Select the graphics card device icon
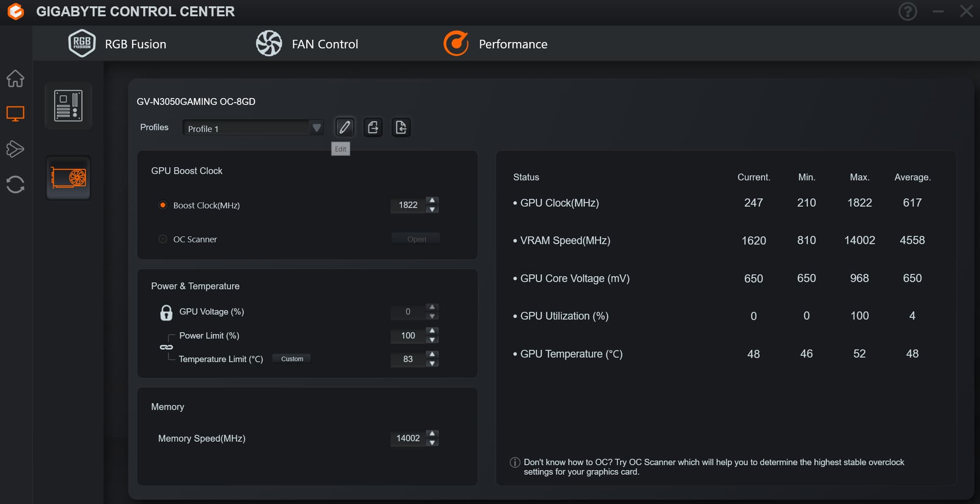The height and width of the screenshot is (504, 980). 68,178
